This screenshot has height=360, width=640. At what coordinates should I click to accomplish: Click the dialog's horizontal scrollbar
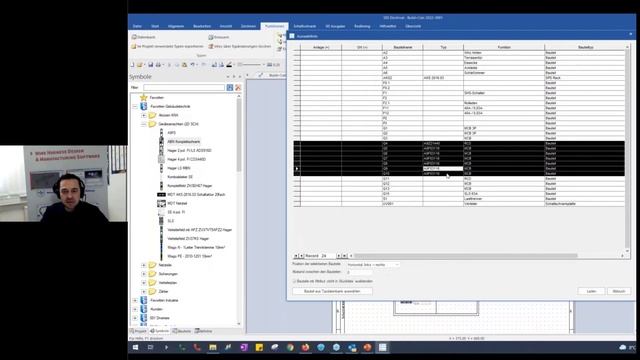[x=465, y=256]
